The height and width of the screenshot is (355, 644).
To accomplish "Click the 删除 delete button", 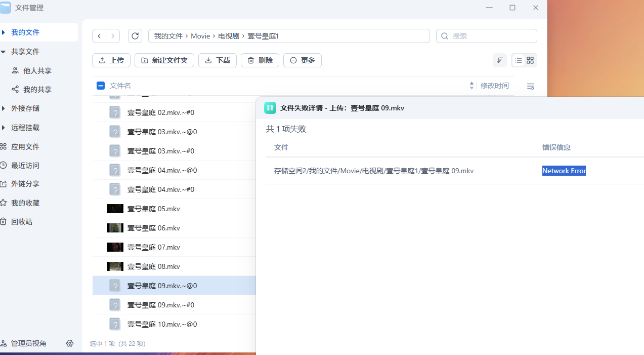I will click(x=260, y=60).
